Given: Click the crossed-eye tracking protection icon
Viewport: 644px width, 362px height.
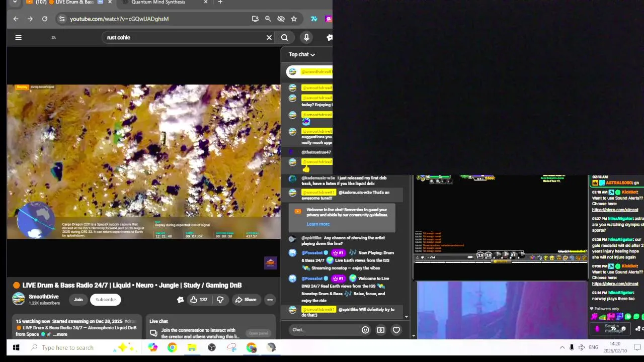Looking at the screenshot, I should (281, 19).
